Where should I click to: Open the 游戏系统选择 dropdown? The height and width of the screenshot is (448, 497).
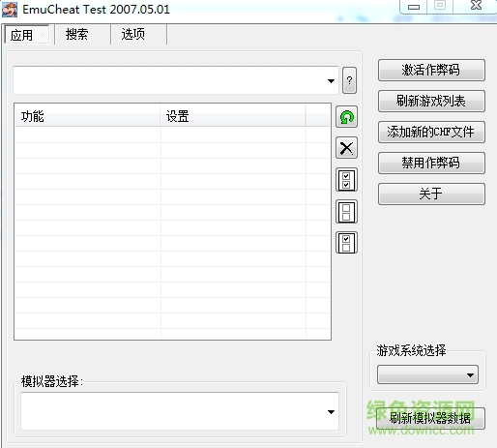point(427,374)
